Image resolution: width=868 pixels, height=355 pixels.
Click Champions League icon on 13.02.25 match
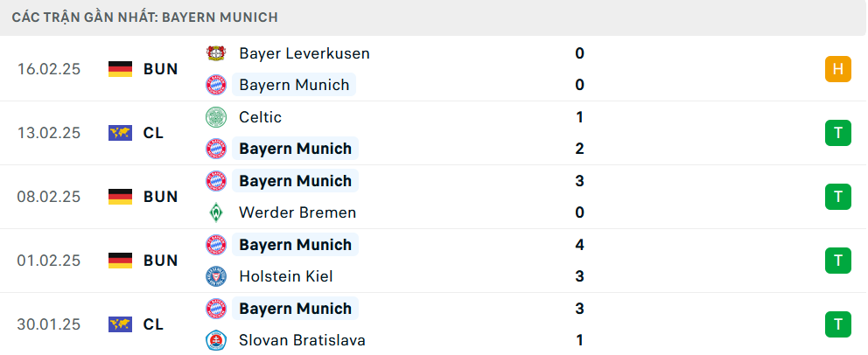[120, 133]
